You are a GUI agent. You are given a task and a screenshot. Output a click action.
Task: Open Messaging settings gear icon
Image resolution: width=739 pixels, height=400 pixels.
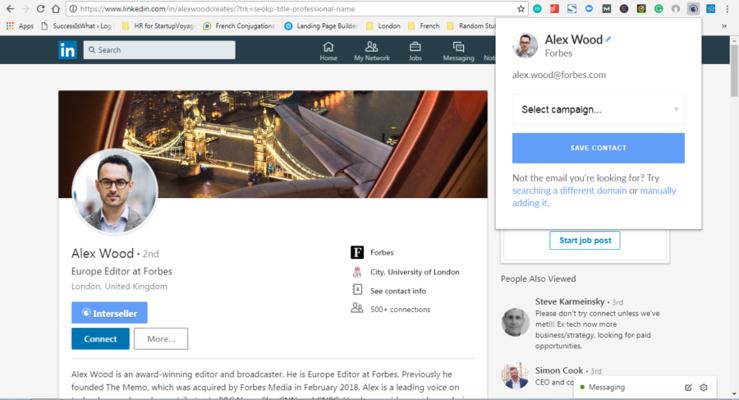pos(704,387)
